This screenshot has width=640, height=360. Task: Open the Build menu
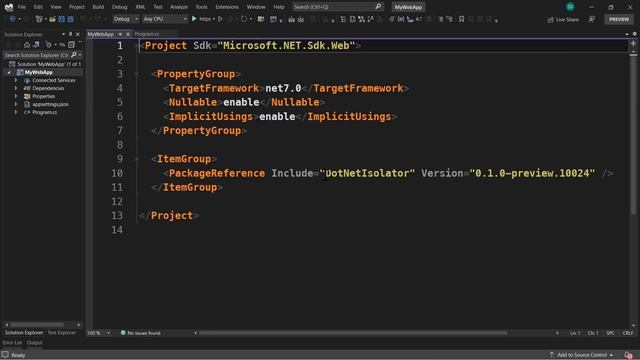point(98,7)
